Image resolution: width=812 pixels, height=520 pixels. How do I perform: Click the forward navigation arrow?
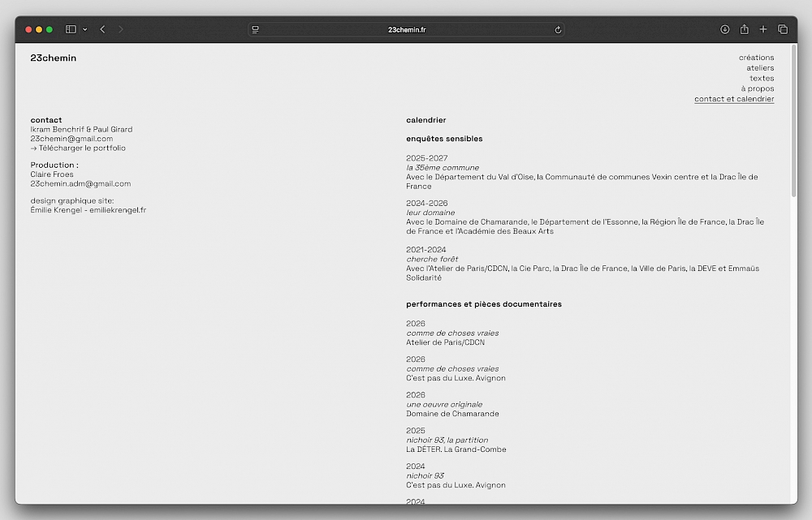coord(121,29)
